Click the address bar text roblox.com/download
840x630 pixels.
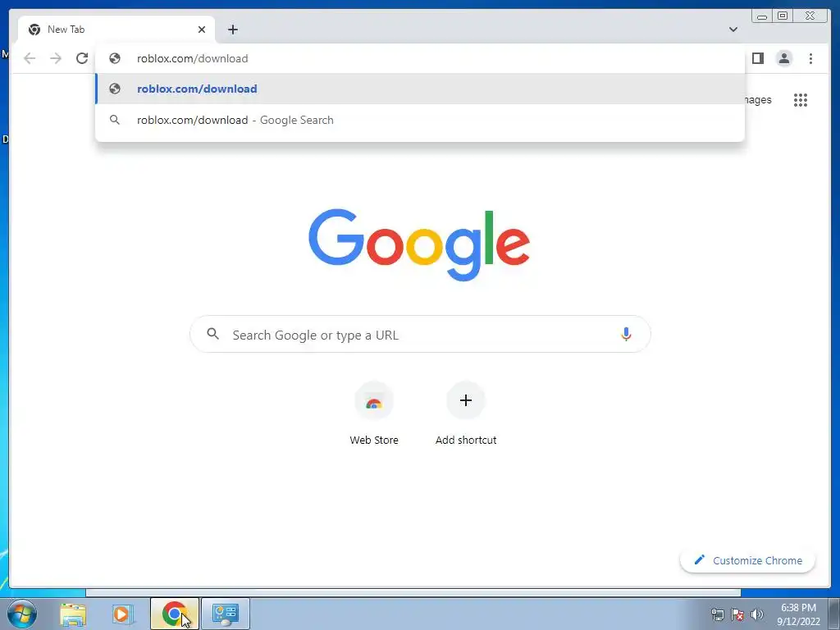pyautogui.click(x=192, y=58)
